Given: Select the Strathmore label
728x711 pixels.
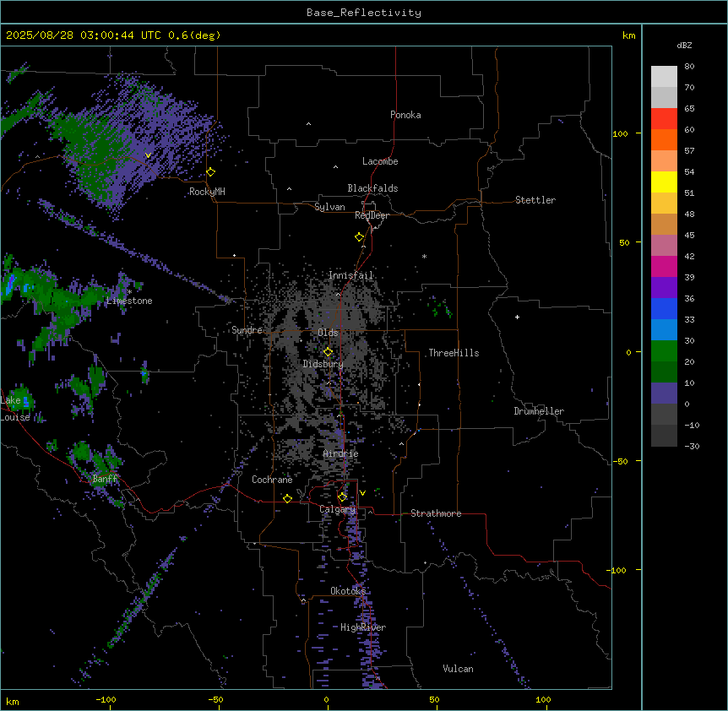Looking at the screenshot, I should pyautogui.click(x=436, y=513).
